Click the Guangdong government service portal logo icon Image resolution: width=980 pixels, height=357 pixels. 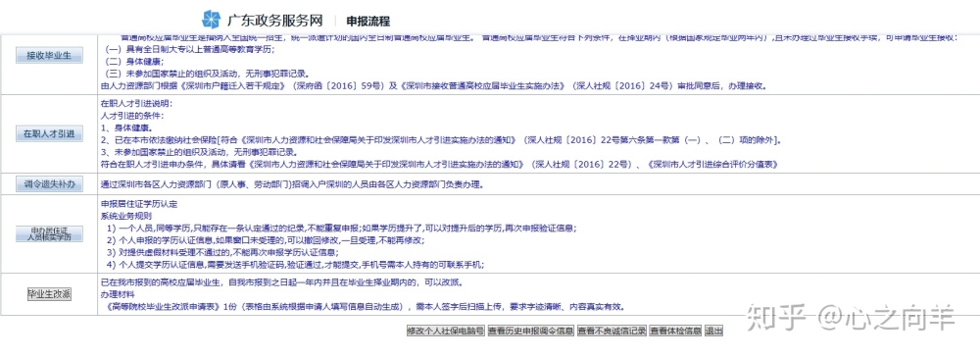pos(212,20)
